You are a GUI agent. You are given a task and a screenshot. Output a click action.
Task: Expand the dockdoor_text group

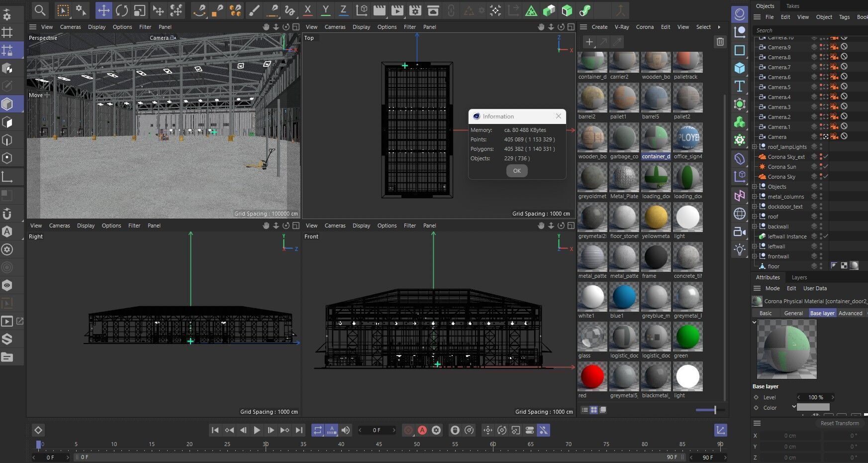755,207
